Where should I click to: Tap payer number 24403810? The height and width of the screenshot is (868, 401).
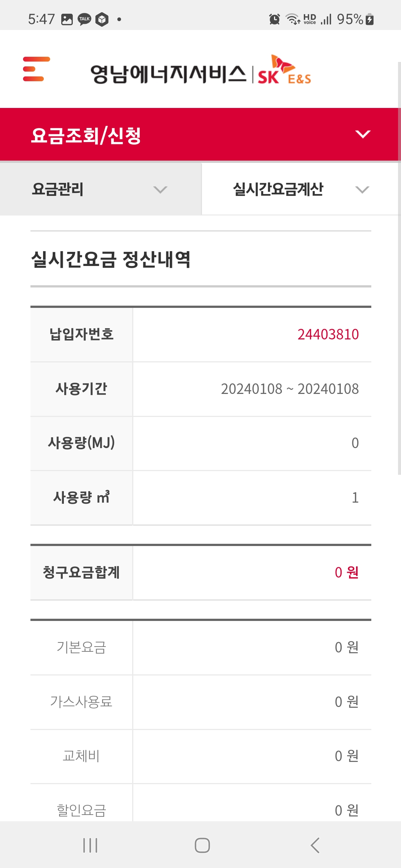pos(328,335)
